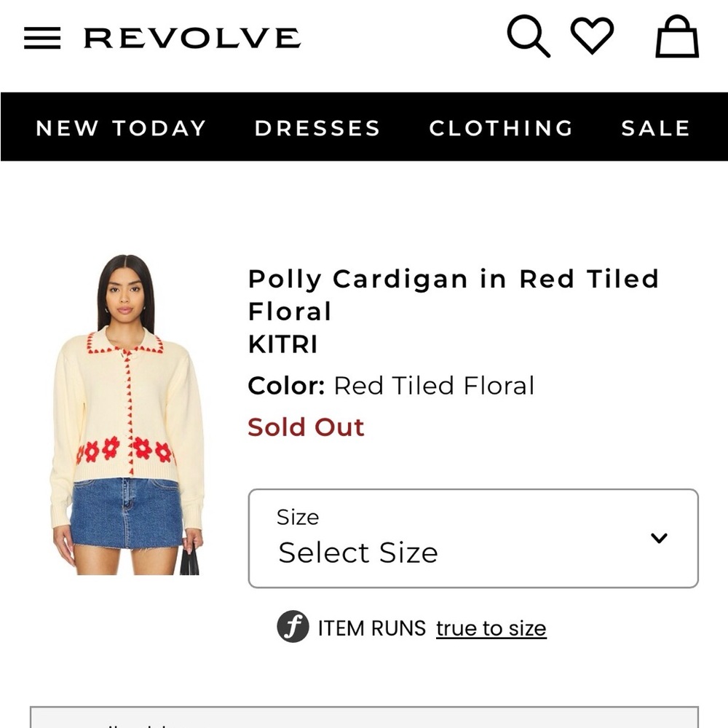The height and width of the screenshot is (728, 728).
Task: Click the chevron arrow in Size box
Action: click(659, 538)
